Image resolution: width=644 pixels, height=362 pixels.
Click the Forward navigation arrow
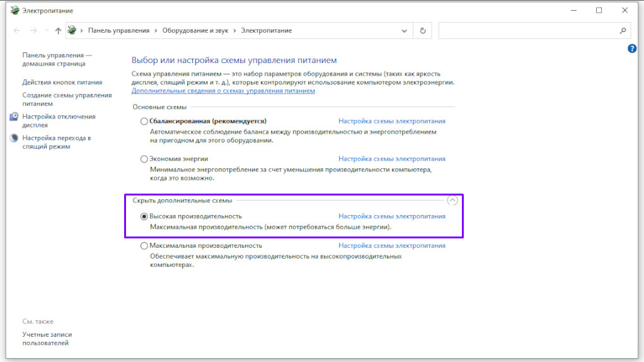point(33,31)
